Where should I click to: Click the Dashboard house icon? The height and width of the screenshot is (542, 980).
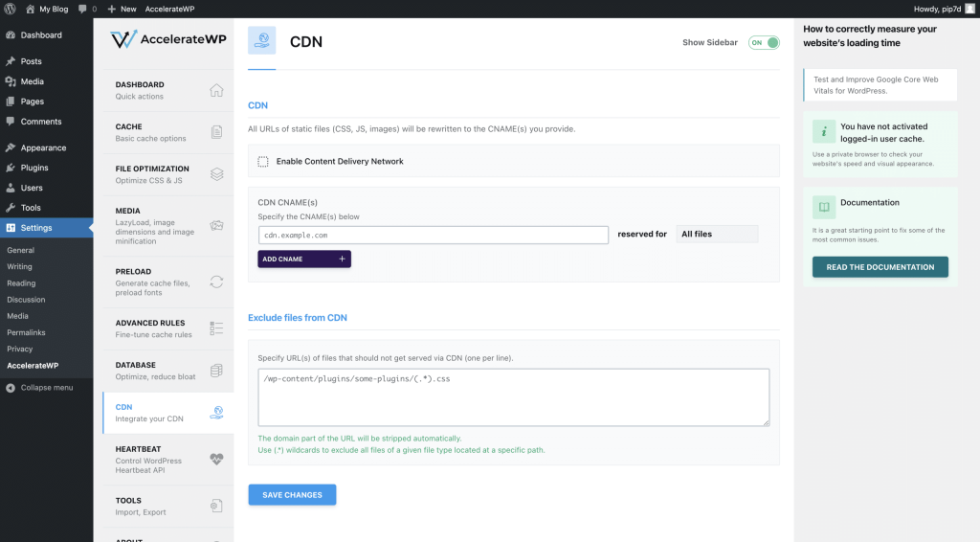(x=216, y=90)
